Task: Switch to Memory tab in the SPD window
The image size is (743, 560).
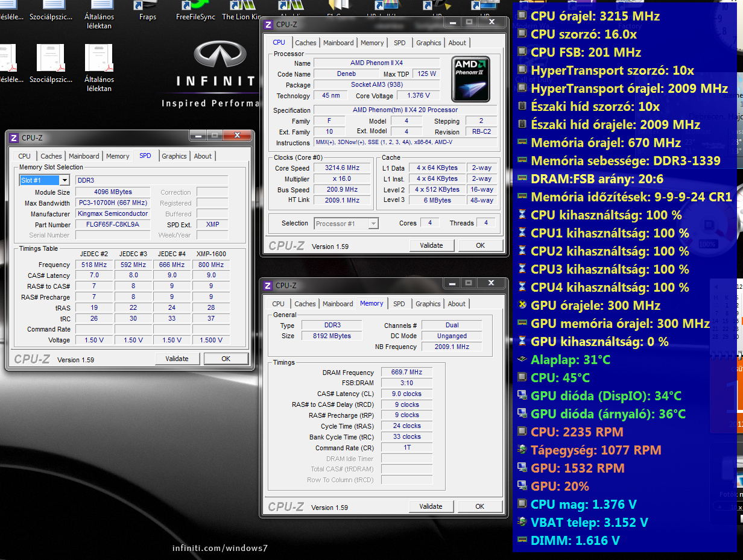Action: 118,156
